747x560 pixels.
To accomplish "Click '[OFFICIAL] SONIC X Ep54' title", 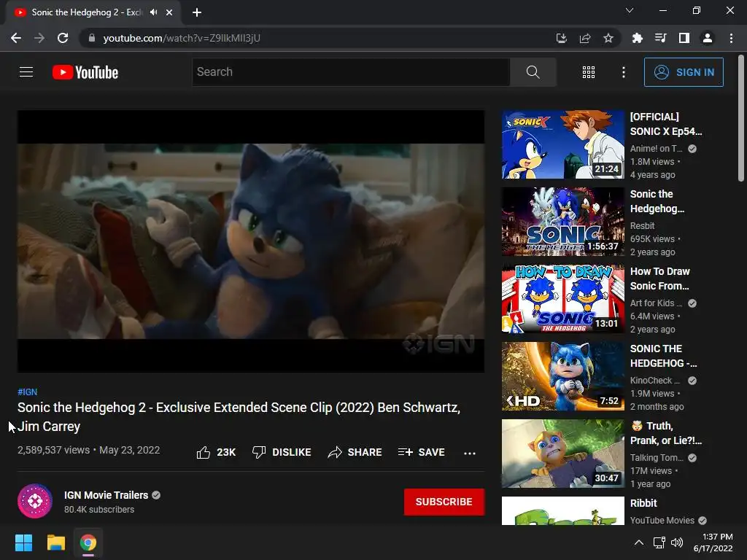I will pos(666,124).
